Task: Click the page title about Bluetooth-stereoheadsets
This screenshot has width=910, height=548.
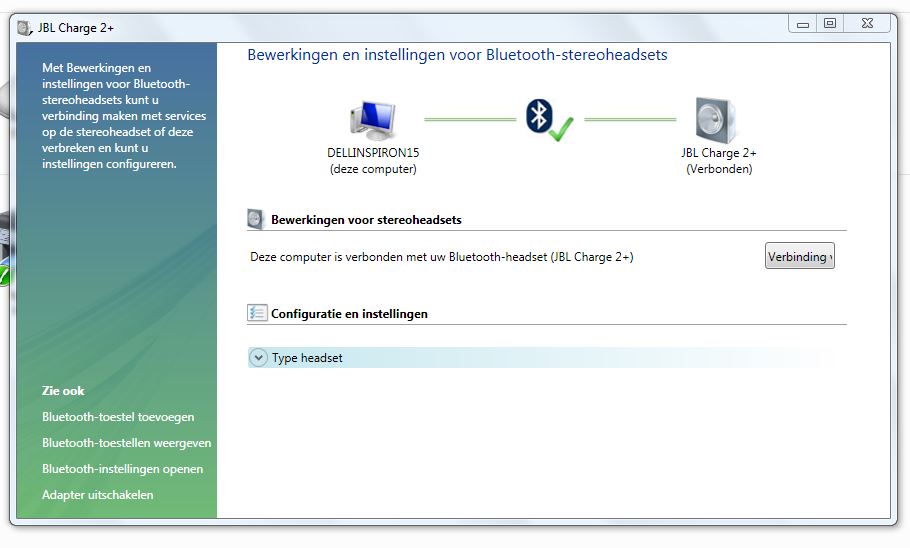Action: (x=457, y=55)
